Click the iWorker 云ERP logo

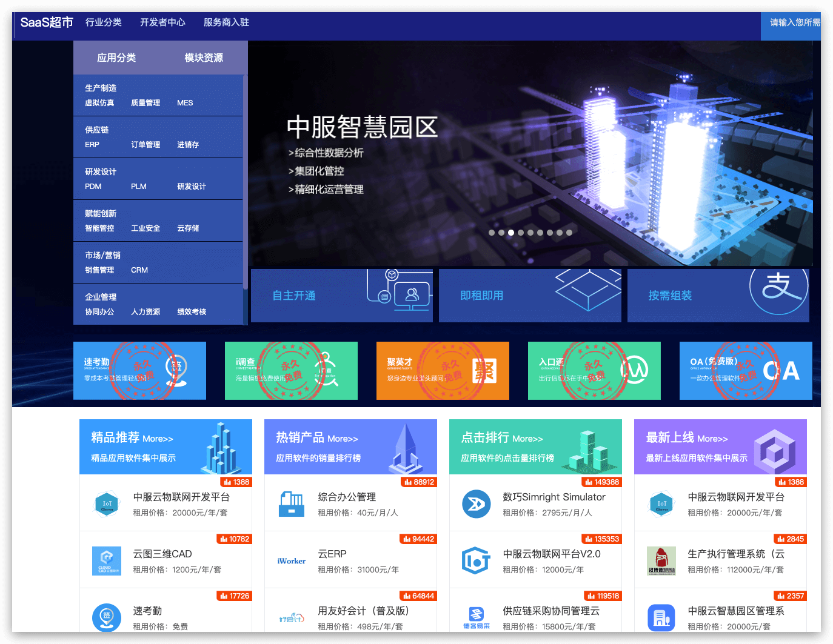tap(292, 561)
